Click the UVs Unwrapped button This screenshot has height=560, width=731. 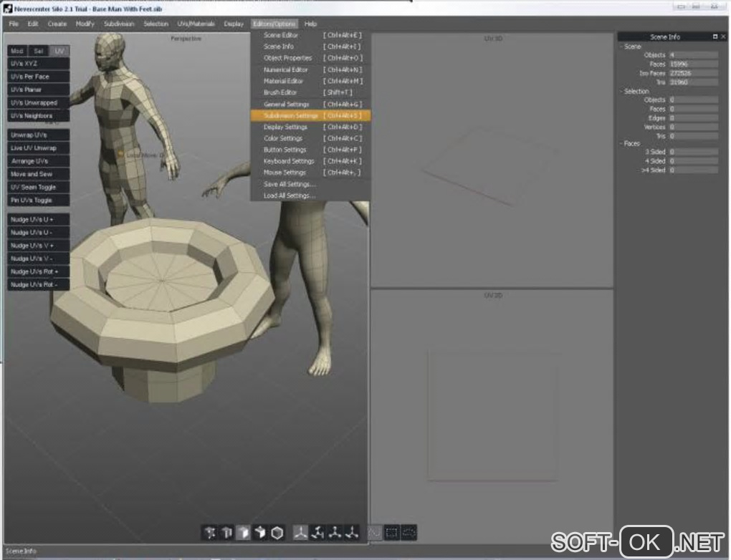click(38, 102)
